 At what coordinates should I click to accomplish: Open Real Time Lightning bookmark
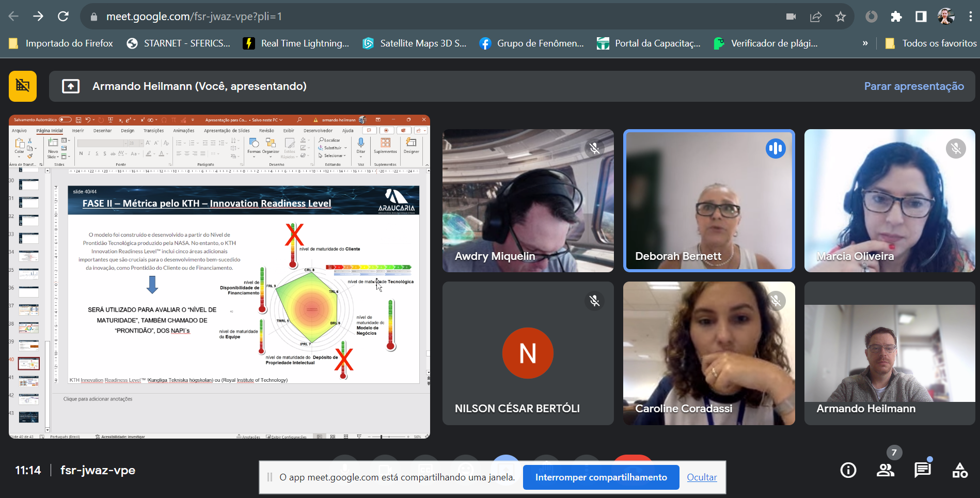coord(296,43)
